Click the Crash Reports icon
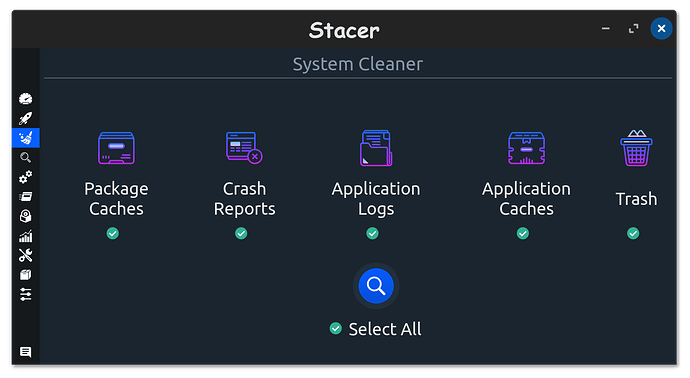Viewport: 690px width, 378px height. pyautogui.click(x=244, y=147)
